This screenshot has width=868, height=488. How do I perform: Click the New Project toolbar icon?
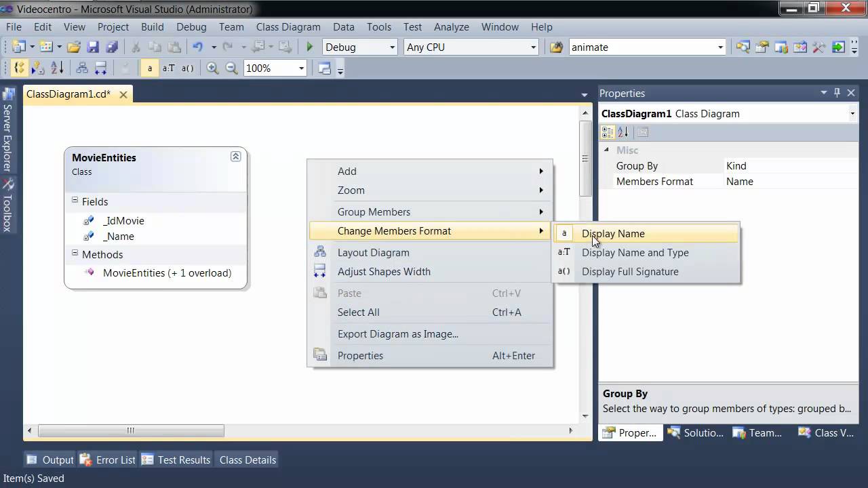coord(19,47)
